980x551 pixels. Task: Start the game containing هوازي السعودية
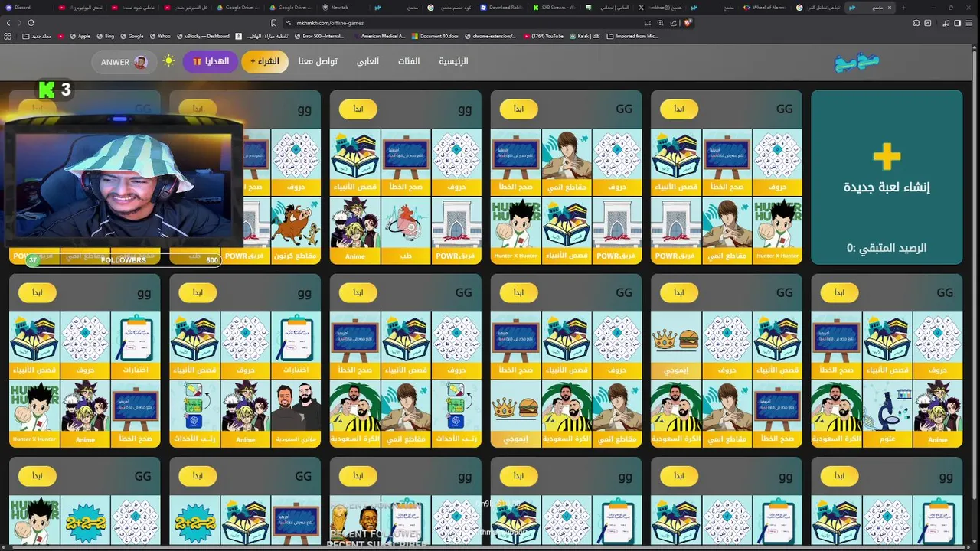coord(198,292)
